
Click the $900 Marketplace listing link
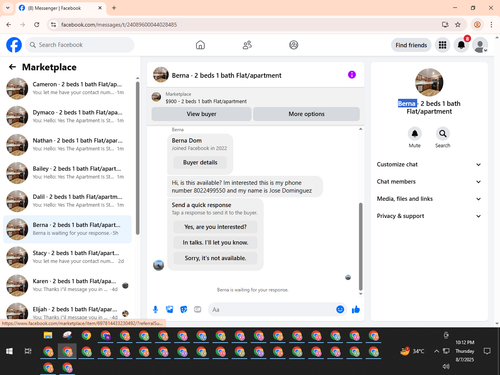[206, 101]
